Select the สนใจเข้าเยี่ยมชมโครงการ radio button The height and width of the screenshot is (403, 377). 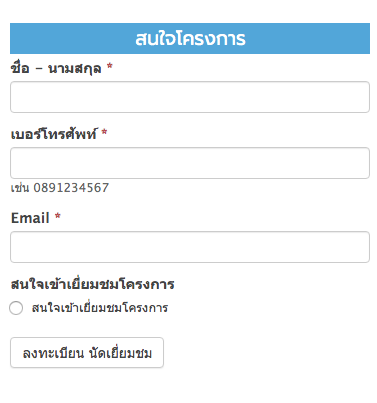[x=16, y=308]
